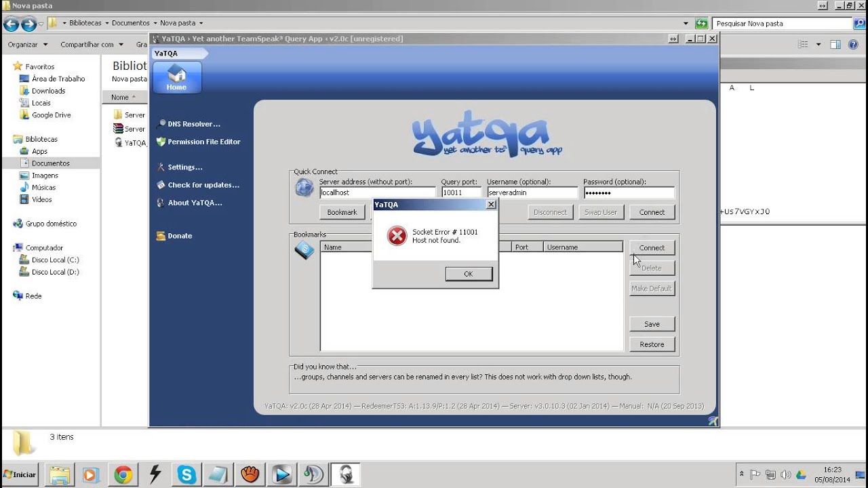Select Disco Local (C:) in sidebar
This screenshot has width=868, height=488.
(x=55, y=260)
